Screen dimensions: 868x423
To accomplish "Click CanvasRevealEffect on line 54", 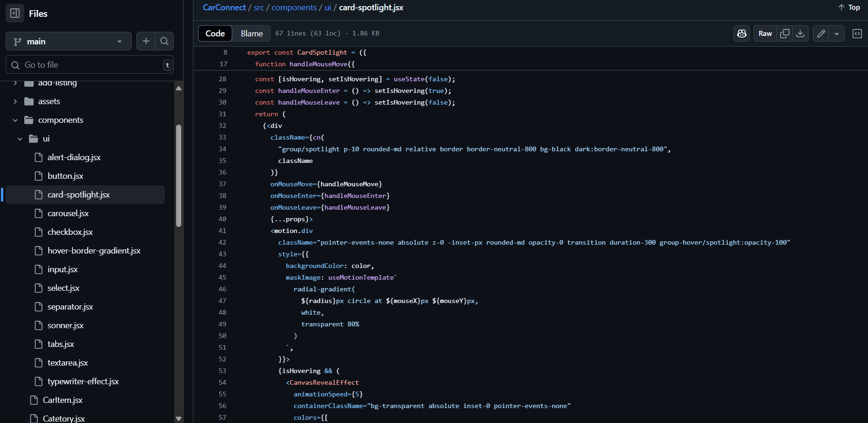I will 324,382.
